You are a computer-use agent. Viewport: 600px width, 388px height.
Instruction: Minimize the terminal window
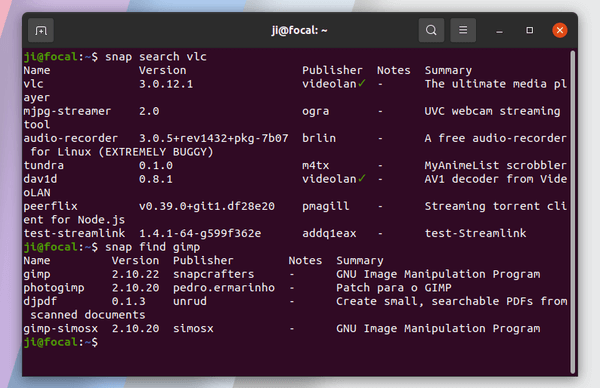coord(499,30)
